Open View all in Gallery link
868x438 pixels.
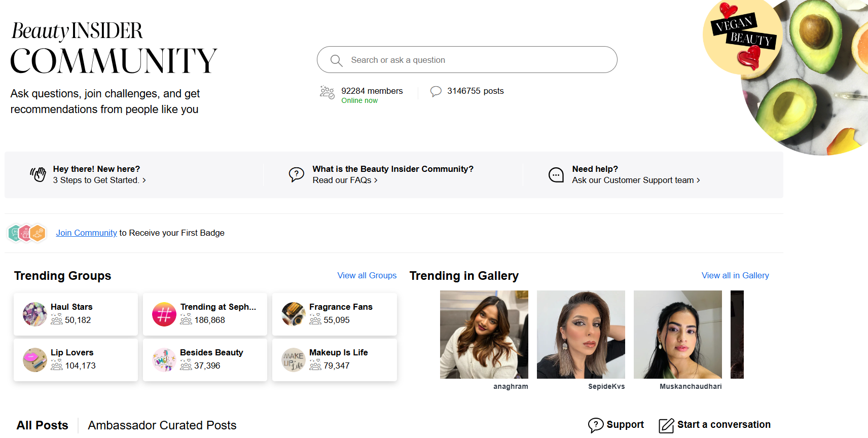(x=735, y=276)
